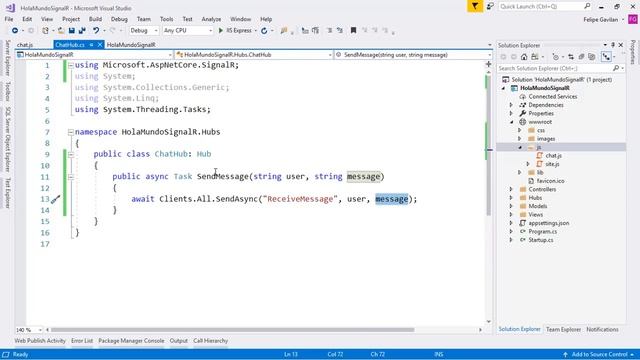
Task: Collapse the namespace HolaMundoSignalR.Hubs code block
Action: [71, 132]
